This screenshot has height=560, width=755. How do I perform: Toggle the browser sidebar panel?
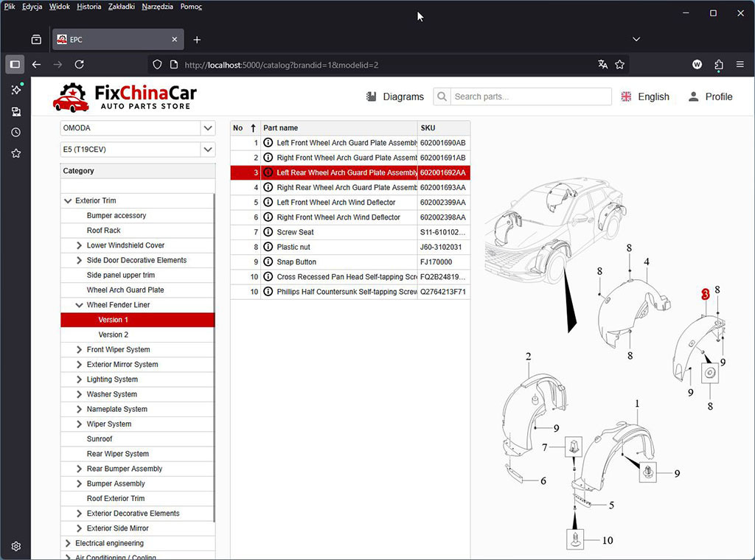point(15,65)
